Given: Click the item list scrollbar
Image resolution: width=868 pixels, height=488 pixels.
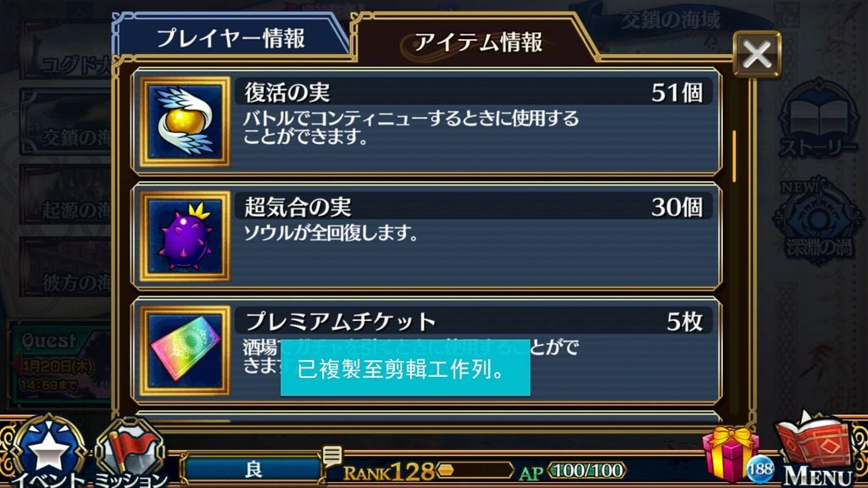Looking at the screenshot, I should 735,157.
